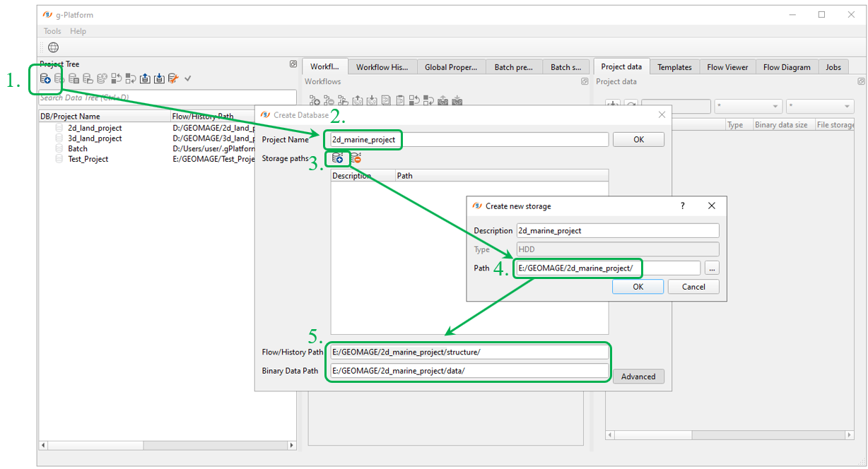The image size is (868, 469).
Task: Open the first asterisk filter dropdown
Action: coord(747,107)
